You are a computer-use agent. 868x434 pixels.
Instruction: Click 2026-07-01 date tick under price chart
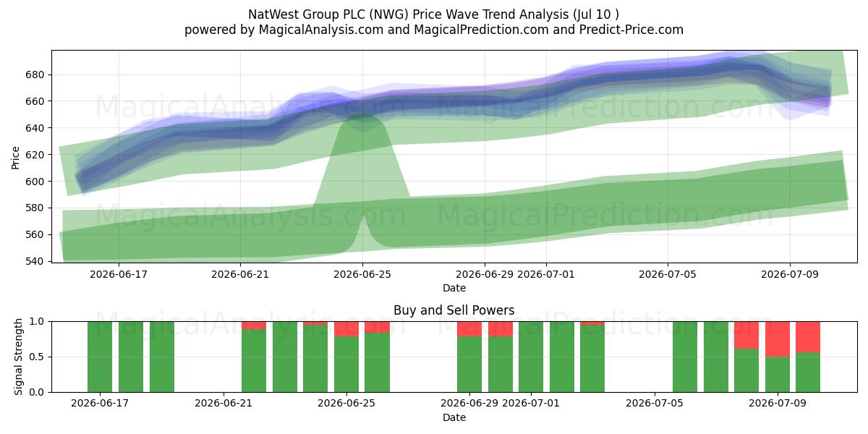click(546, 274)
